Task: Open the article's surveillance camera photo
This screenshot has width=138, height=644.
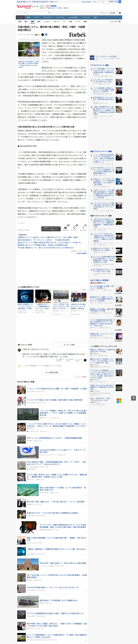Action: click(x=29, y=49)
